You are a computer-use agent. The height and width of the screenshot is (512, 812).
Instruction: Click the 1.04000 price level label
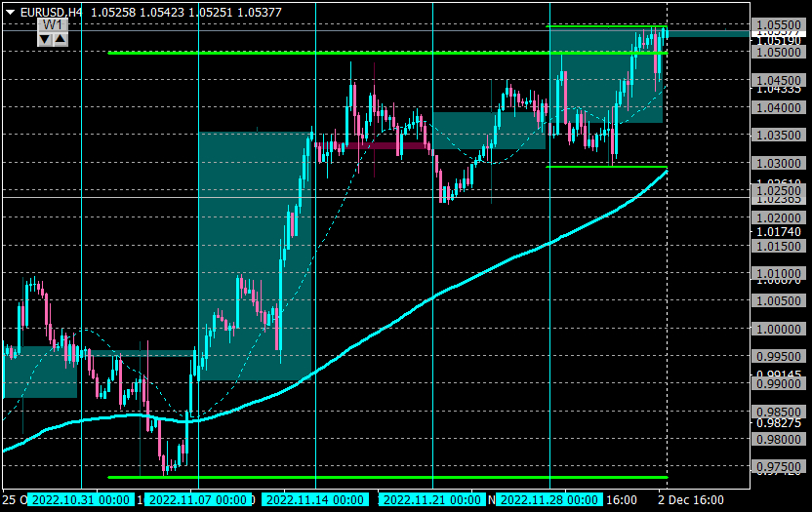pos(779,107)
